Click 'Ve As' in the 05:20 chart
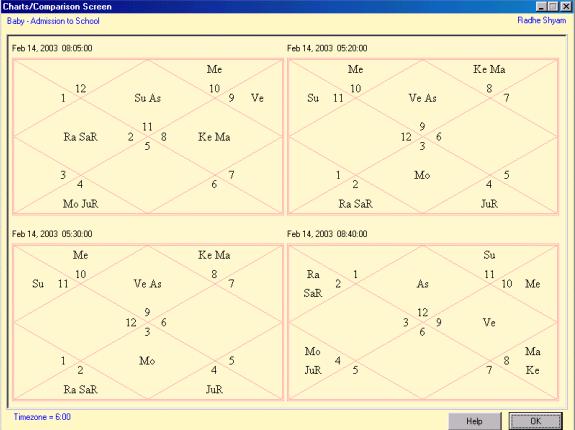 422,98
